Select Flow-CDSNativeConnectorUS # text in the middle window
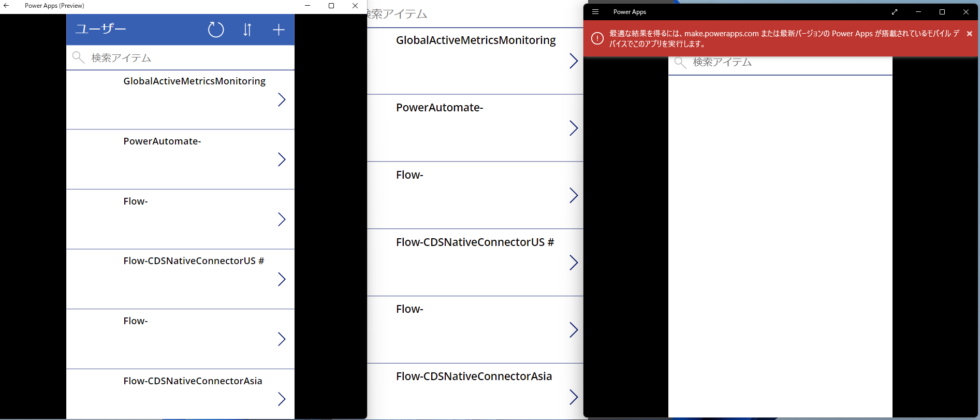980x420 pixels. coord(475,242)
